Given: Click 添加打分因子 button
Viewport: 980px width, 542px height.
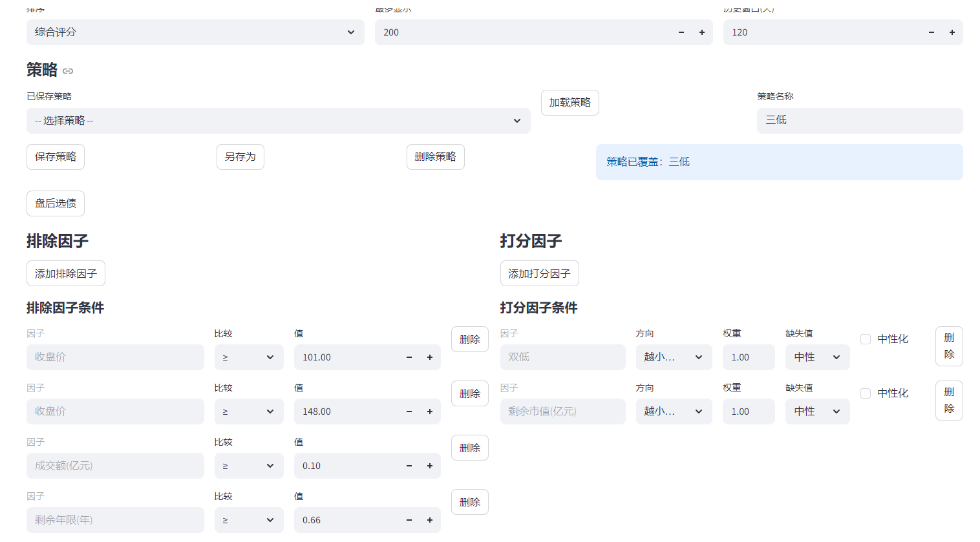Looking at the screenshot, I should 539,273.
